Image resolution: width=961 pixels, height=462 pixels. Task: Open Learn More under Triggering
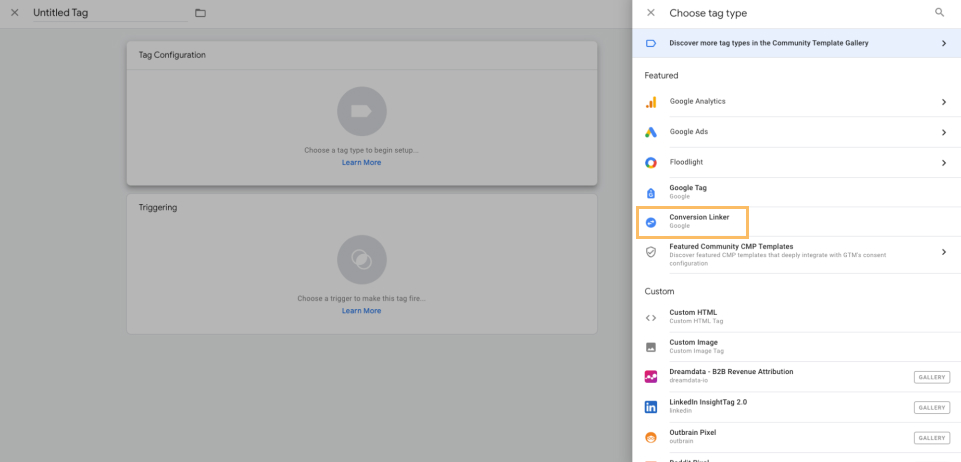click(x=362, y=311)
